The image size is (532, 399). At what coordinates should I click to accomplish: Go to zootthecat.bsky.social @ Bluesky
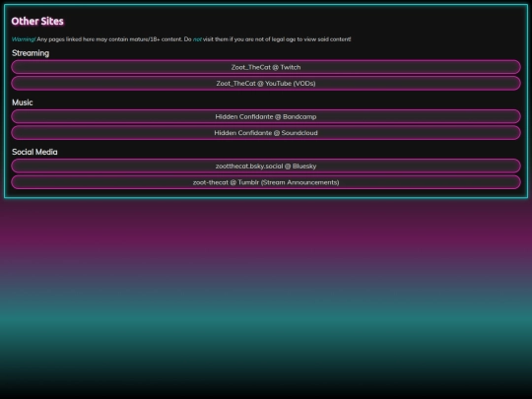click(x=266, y=166)
